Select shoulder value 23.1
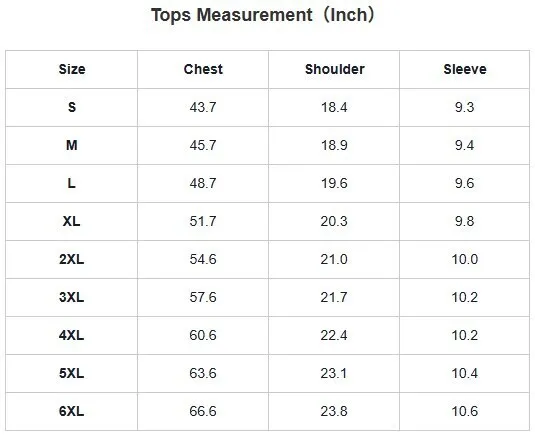 click(334, 373)
